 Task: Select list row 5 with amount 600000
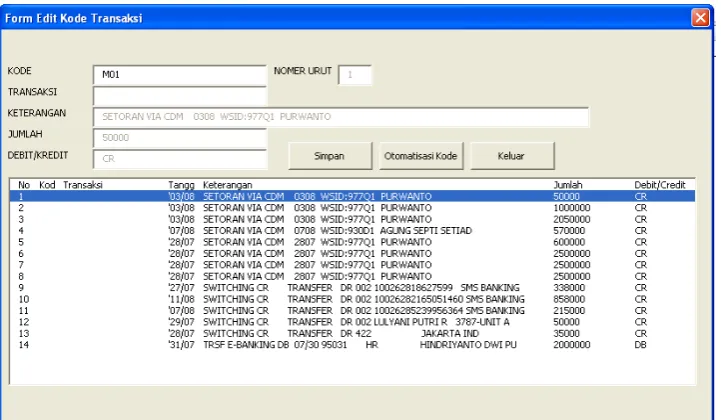point(352,242)
